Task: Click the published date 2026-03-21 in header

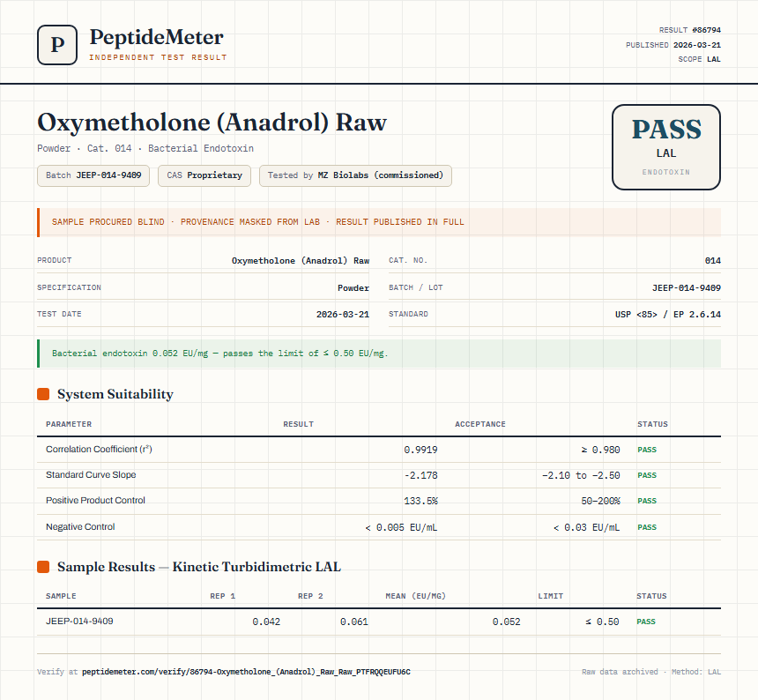Action: 696,45
